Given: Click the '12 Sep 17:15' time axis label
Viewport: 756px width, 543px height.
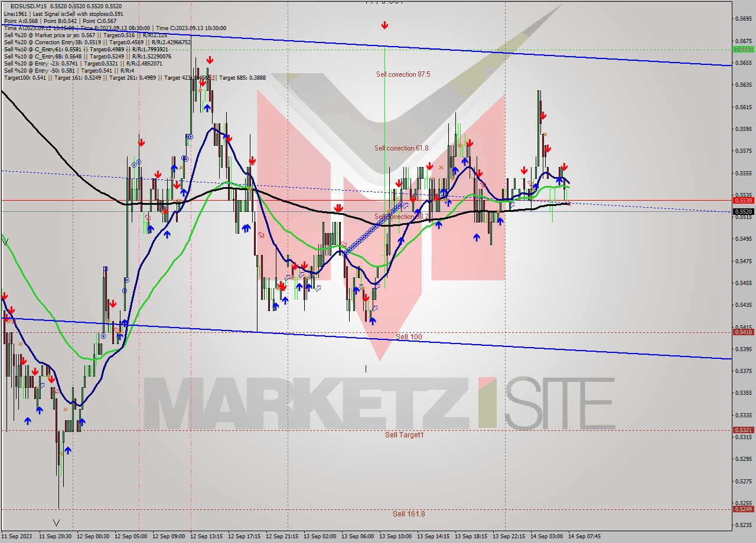Looking at the screenshot, I should click(245, 537).
